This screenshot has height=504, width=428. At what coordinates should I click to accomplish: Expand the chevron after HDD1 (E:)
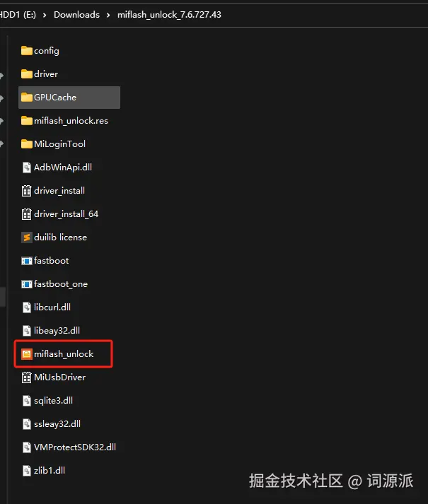click(45, 15)
